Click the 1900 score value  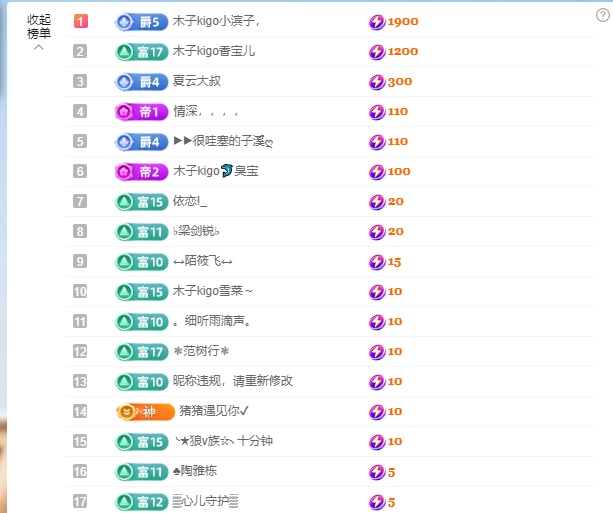[403, 22]
